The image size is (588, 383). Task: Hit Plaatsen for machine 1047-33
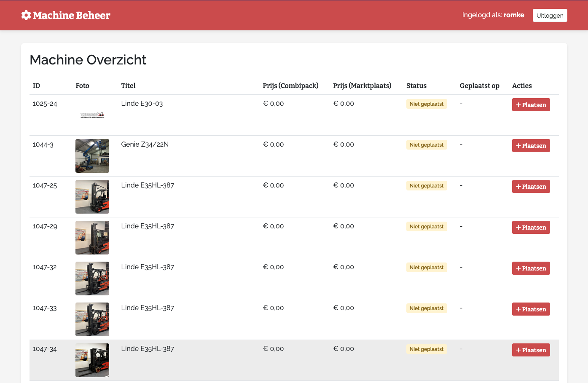tap(531, 309)
